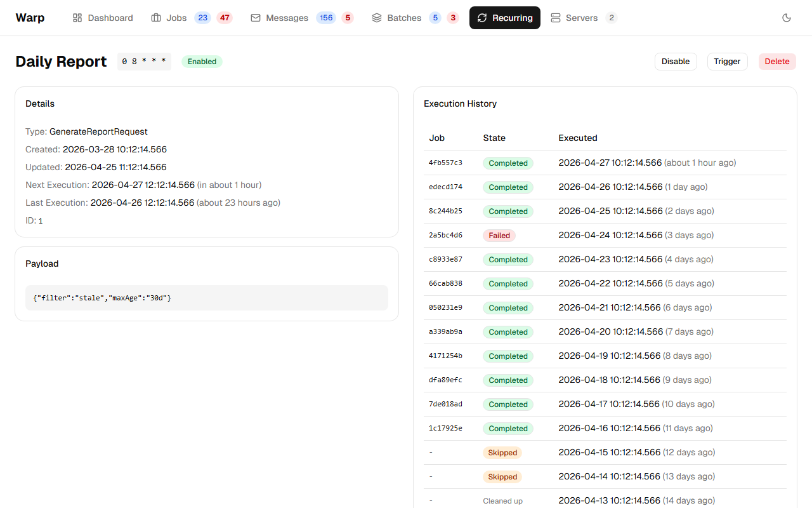Click the Dashboard grid icon
Viewport: 812px width, 508px height.
(77, 18)
